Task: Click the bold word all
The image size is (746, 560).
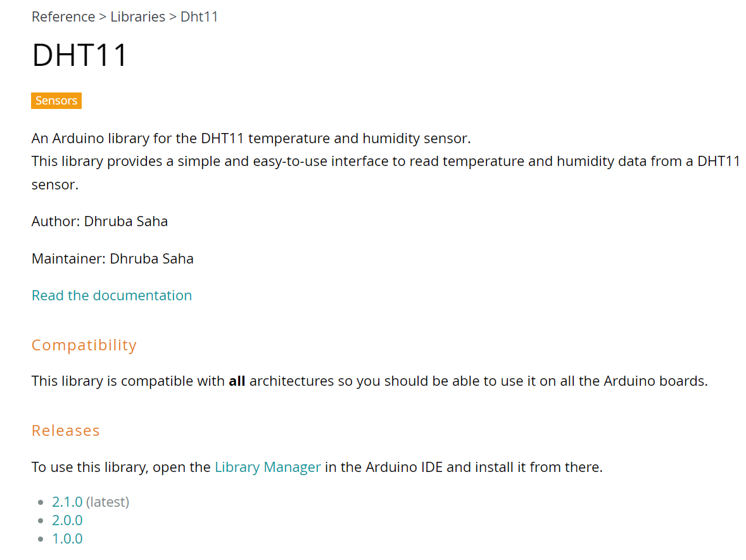Action: [237, 381]
